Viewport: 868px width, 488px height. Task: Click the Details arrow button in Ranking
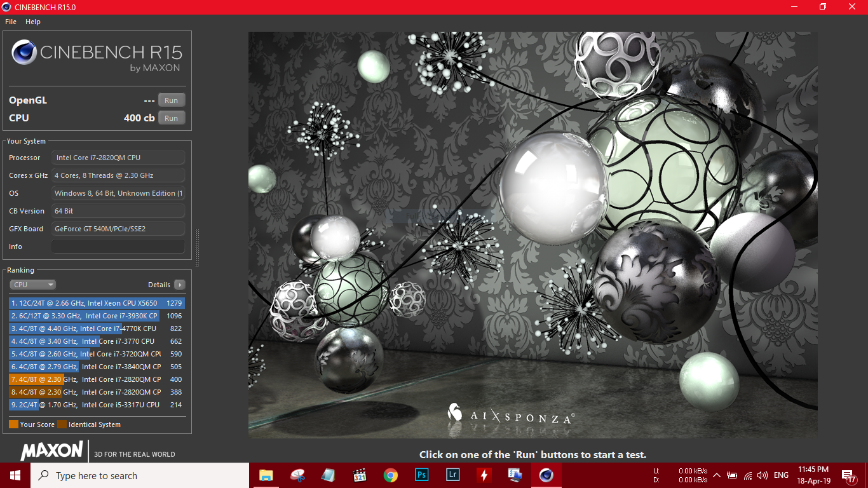coord(180,285)
